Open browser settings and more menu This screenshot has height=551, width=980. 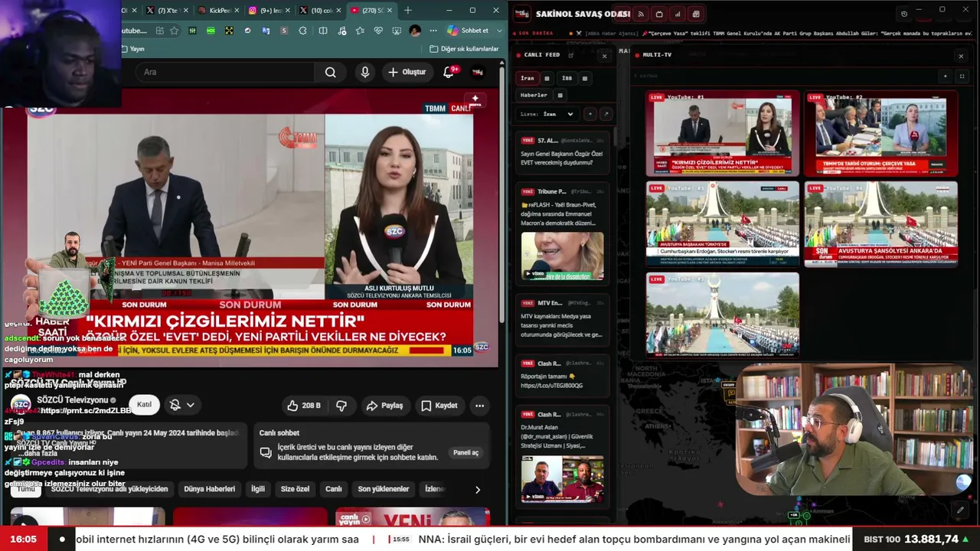point(433,31)
